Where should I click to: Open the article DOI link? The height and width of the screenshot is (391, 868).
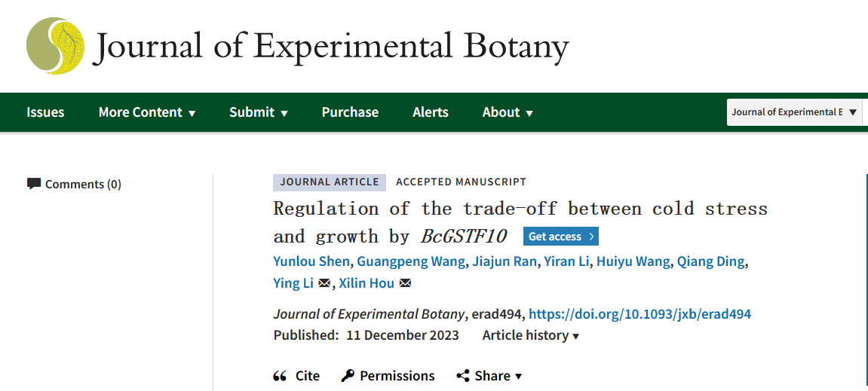pyautogui.click(x=639, y=314)
